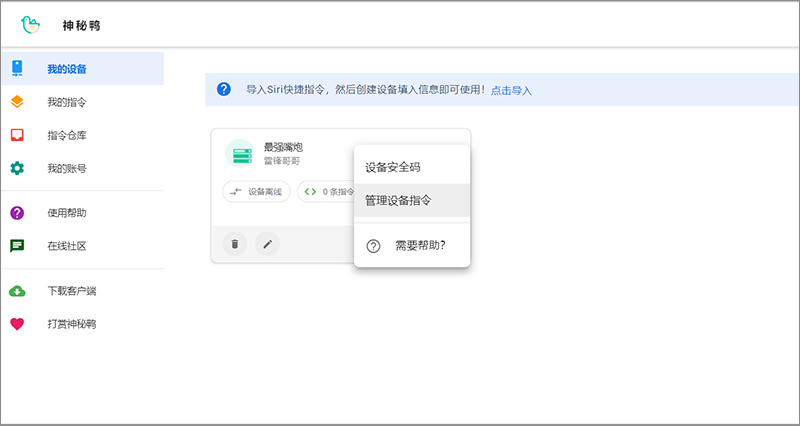The image size is (800, 426).
Task: Delete the device using the trash icon
Action: [235, 244]
